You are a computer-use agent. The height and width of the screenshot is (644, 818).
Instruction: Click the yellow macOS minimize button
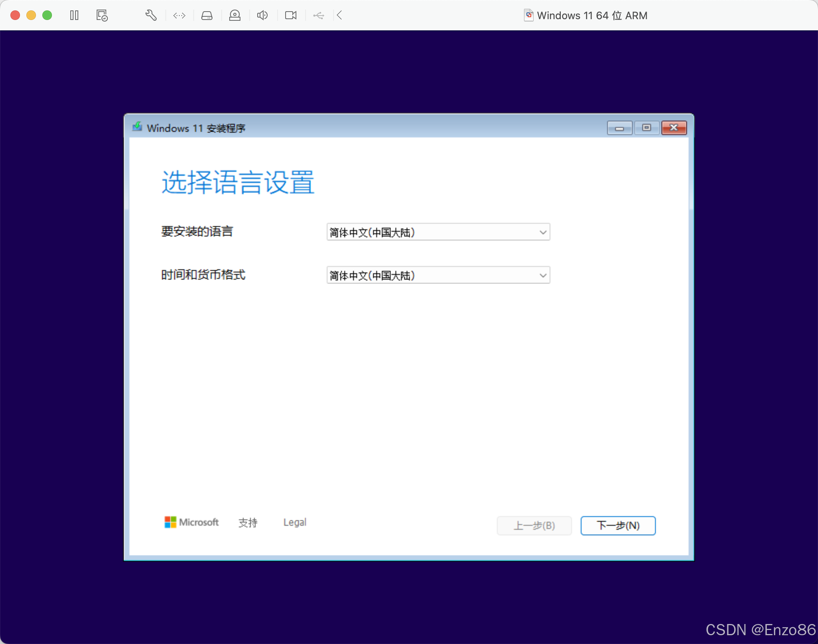point(31,16)
